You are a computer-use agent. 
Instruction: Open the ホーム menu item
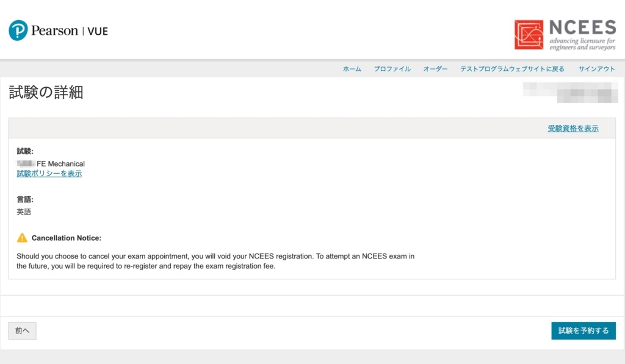pos(352,69)
